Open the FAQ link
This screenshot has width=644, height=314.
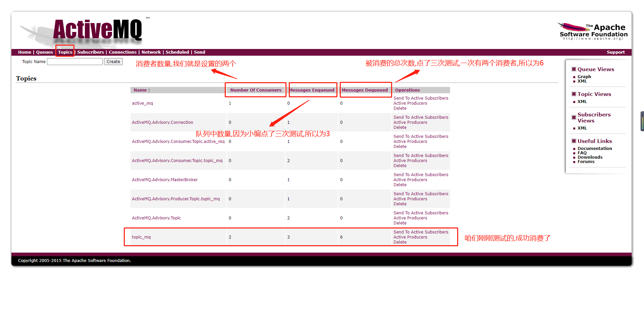point(582,153)
